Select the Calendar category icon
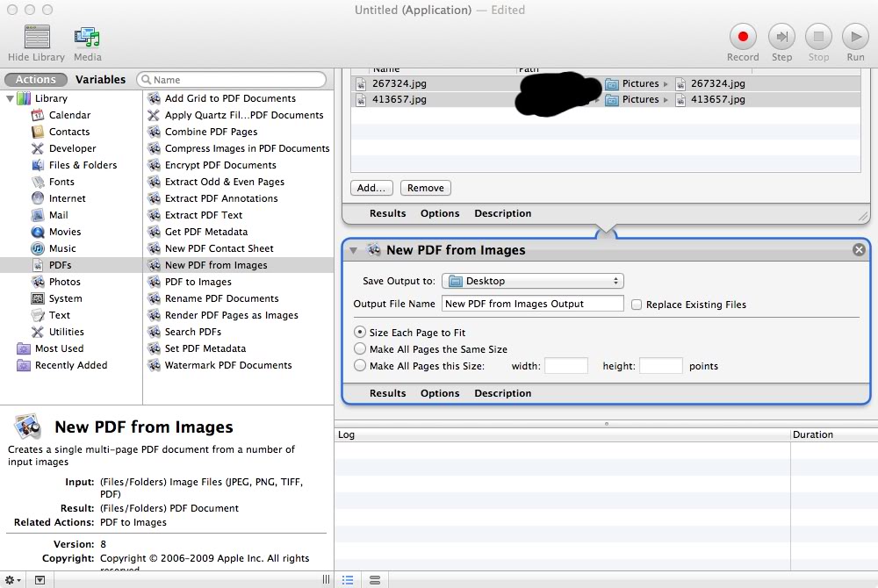The width and height of the screenshot is (878, 588). [38, 115]
